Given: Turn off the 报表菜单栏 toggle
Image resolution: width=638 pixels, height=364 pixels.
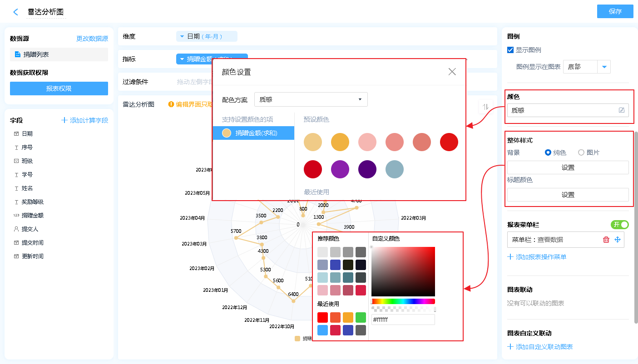Looking at the screenshot, I should coord(619,225).
